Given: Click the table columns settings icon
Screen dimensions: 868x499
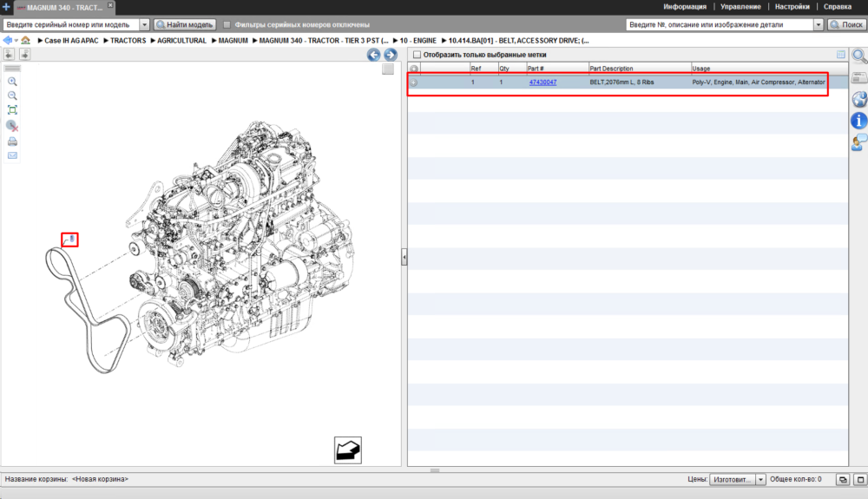Looking at the screenshot, I should [x=841, y=54].
